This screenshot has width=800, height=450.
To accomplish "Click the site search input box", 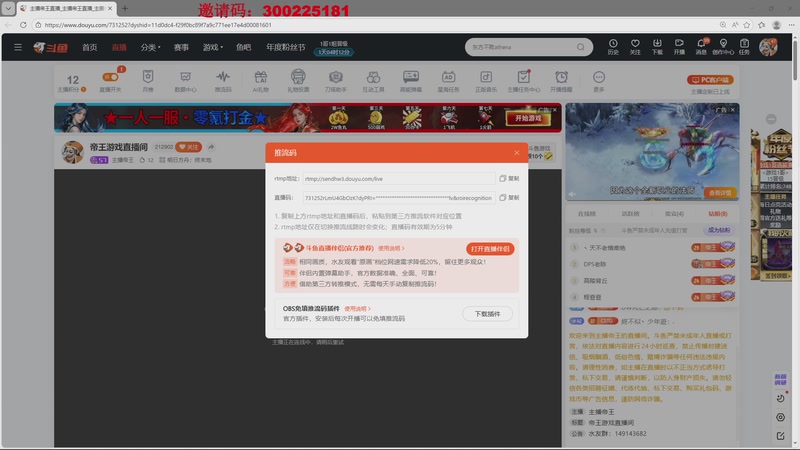I will pyautogui.click(x=521, y=47).
